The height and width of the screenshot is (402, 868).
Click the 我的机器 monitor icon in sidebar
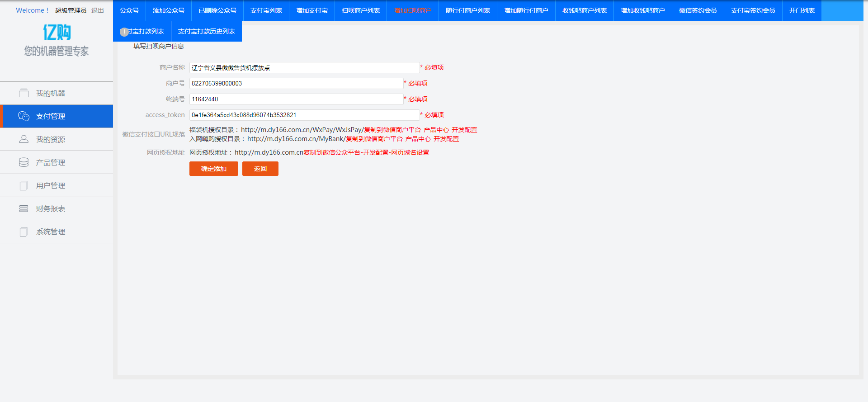(x=24, y=93)
